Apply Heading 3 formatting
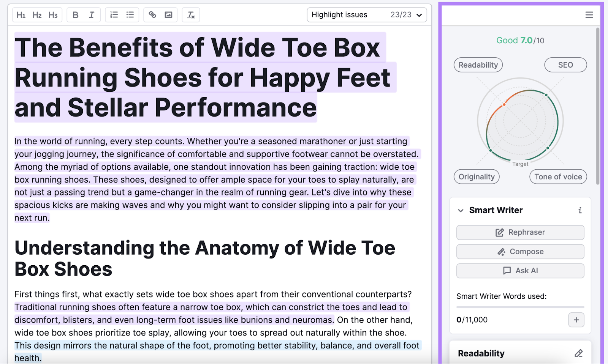Image resolution: width=608 pixels, height=364 pixels. click(x=53, y=15)
